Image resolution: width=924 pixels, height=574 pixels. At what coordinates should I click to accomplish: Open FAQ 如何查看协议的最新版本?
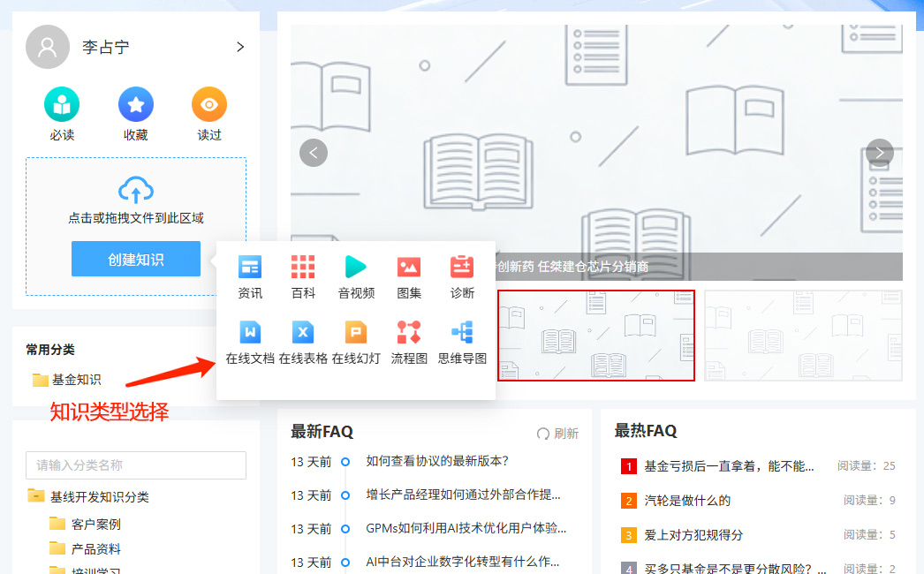pos(437,461)
